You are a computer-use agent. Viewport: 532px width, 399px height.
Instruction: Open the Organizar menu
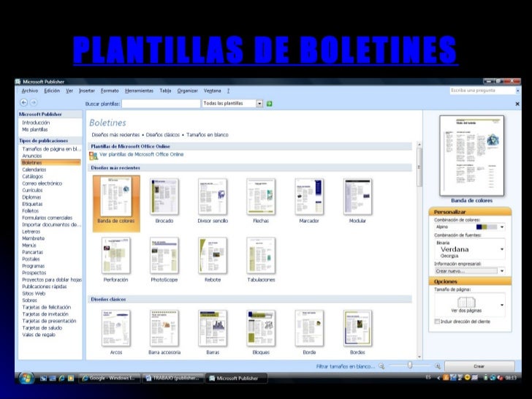(x=187, y=91)
